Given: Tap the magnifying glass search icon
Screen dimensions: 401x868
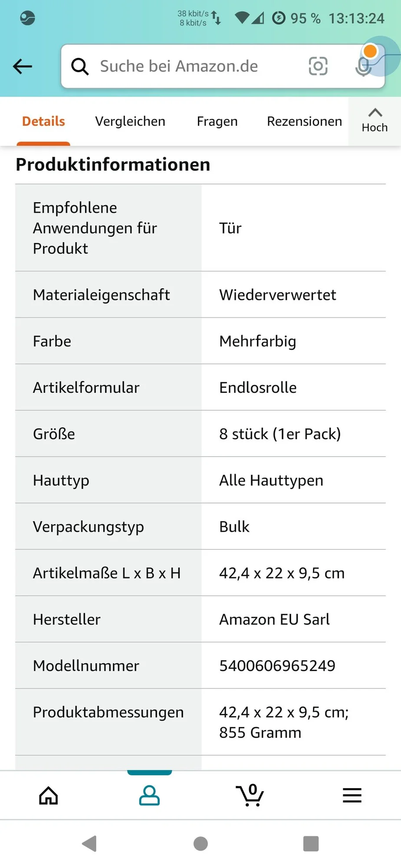Looking at the screenshot, I should [x=80, y=66].
